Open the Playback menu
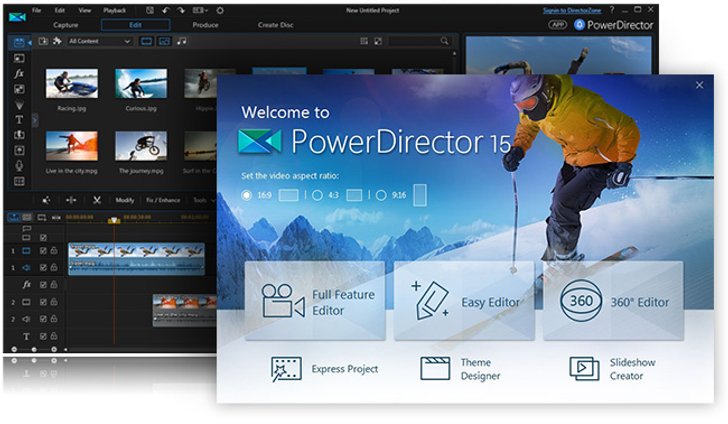This screenshot has height=424, width=728. [115, 10]
